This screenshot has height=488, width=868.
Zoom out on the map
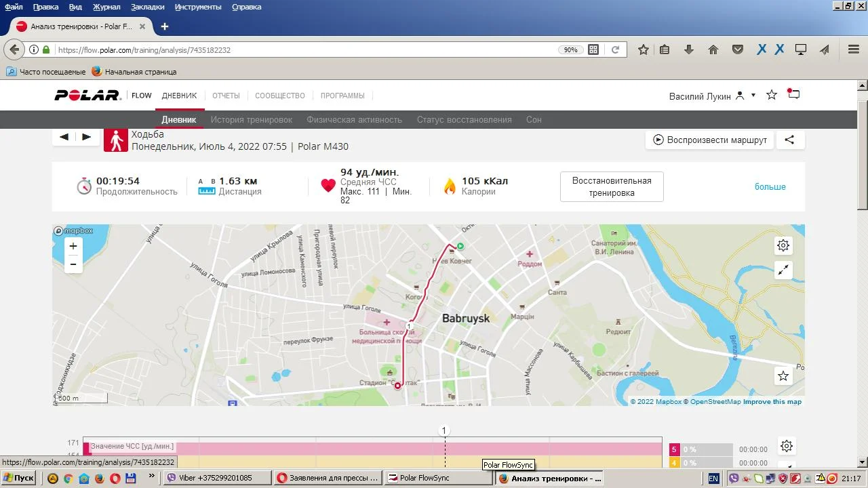73,264
